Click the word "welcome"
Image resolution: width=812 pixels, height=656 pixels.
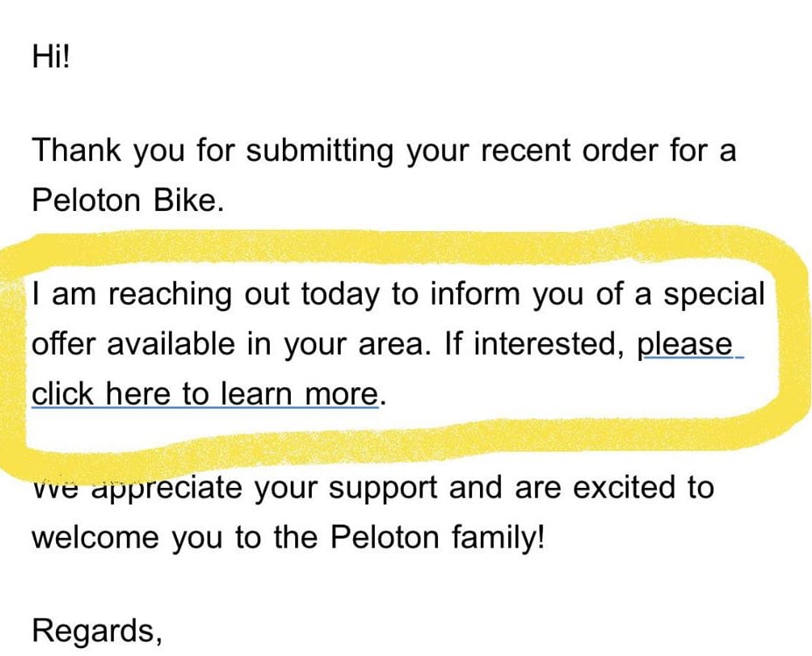pos(95,536)
